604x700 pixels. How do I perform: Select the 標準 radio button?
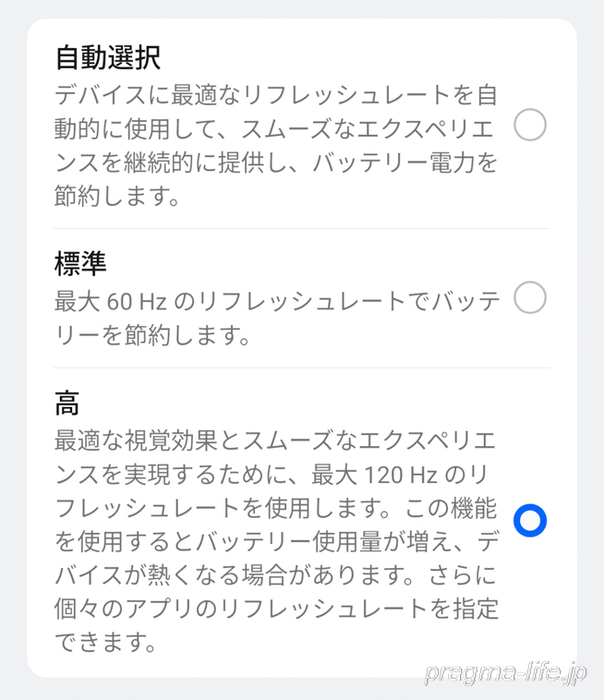pos(530,298)
